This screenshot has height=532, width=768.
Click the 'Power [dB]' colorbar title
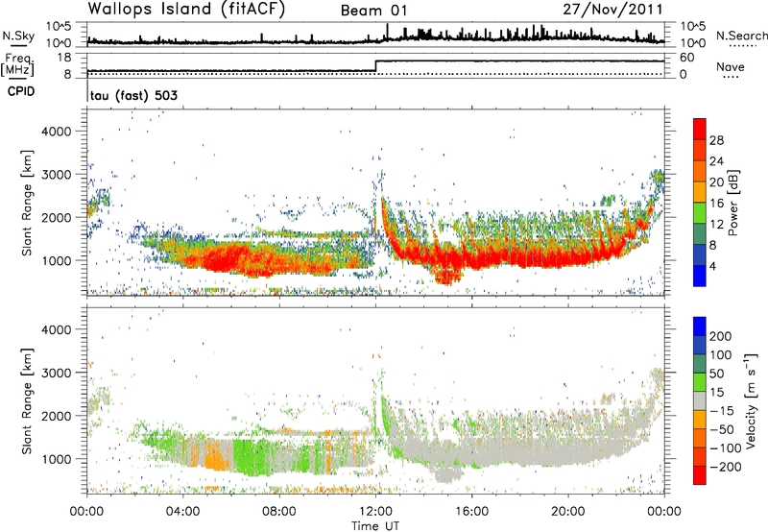pyautogui.click(x=732, y=203)
